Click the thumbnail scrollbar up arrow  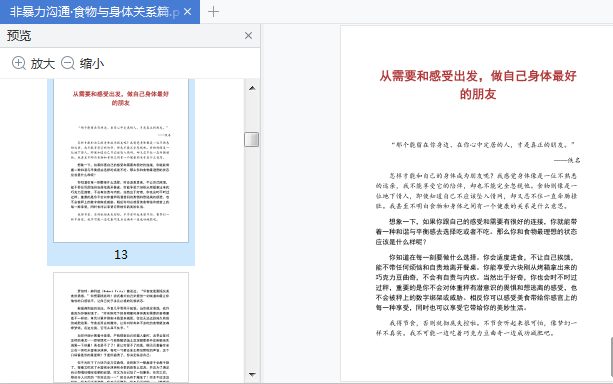tap(252, 88)
